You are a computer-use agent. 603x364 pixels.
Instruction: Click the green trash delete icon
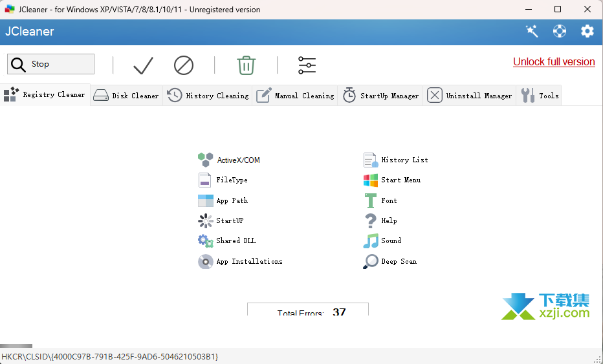click(246, 65)
